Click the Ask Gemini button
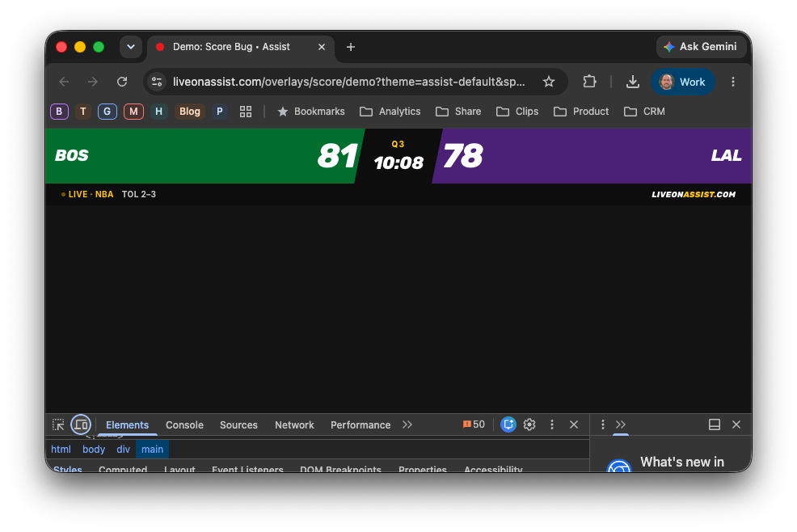 [701, 47]
